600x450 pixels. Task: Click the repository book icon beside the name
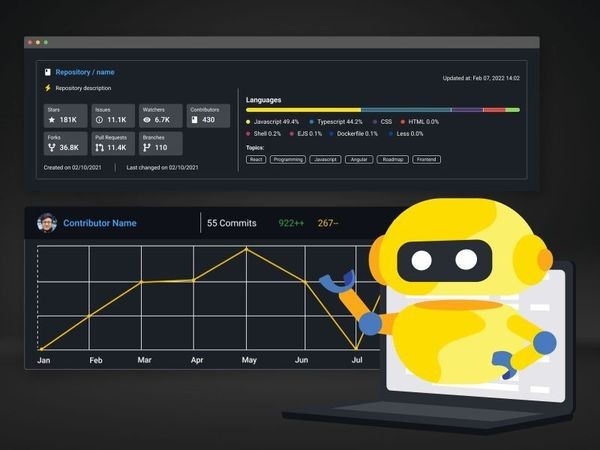(47, 72)
